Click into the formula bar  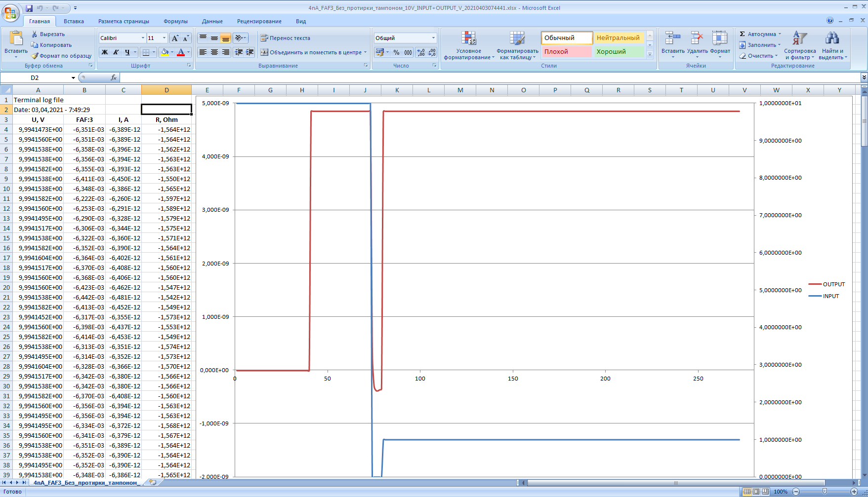489,77
